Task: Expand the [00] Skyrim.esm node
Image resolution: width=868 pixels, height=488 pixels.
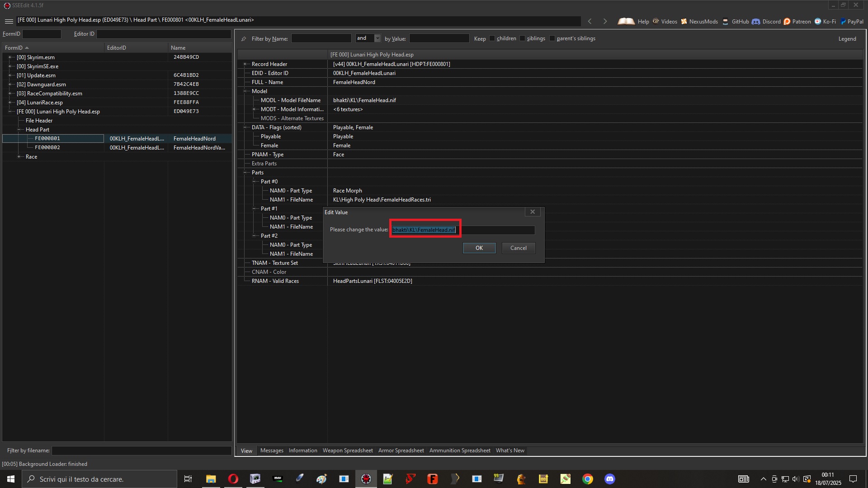Action: point(10,57)
